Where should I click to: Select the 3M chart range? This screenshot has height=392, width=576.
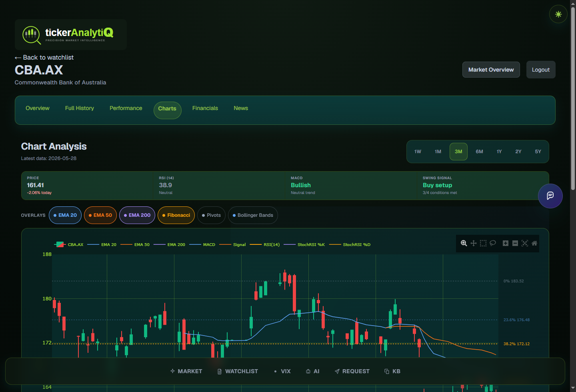[458, 152]
